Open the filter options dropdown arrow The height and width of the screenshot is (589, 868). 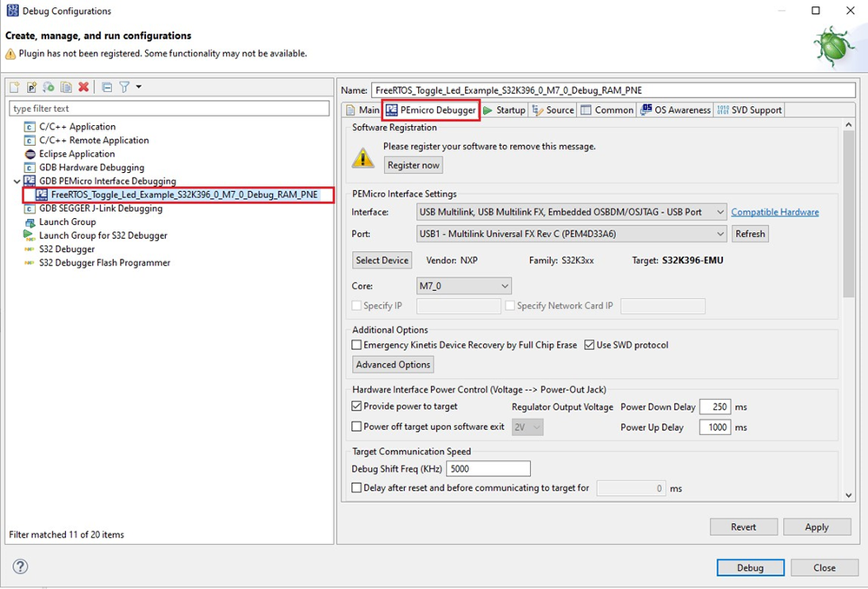[138, 87]
